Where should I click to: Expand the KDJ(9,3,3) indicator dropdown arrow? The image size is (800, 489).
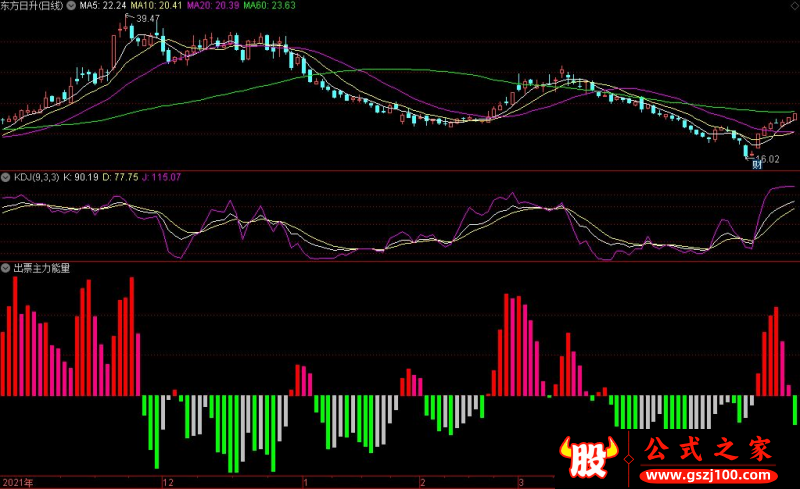pos(6,178)
